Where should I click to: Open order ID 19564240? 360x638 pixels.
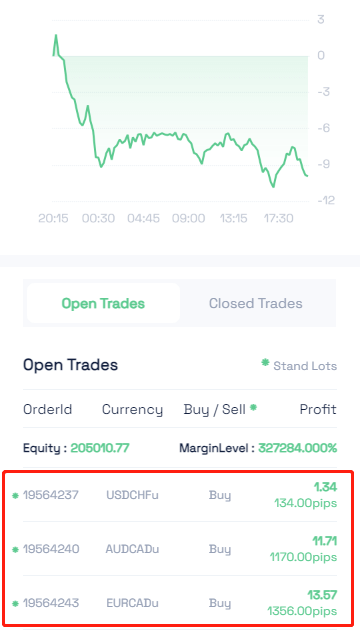click(x=51, y=549)
